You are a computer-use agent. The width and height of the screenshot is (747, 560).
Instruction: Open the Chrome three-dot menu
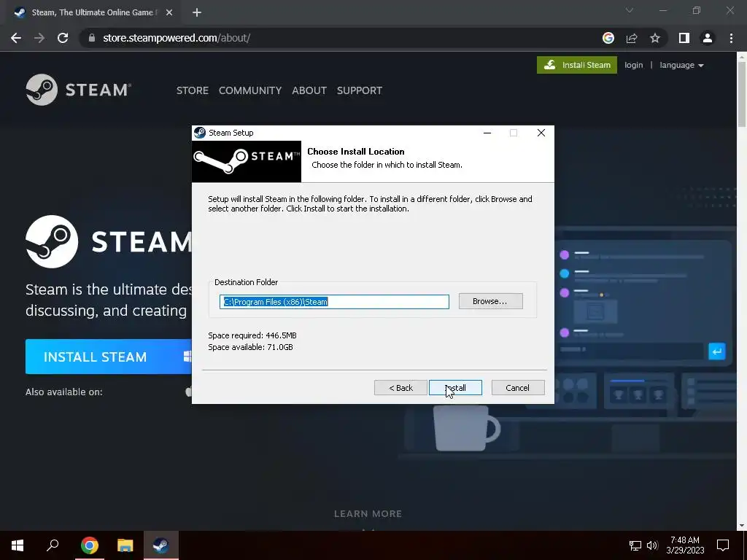731,38
